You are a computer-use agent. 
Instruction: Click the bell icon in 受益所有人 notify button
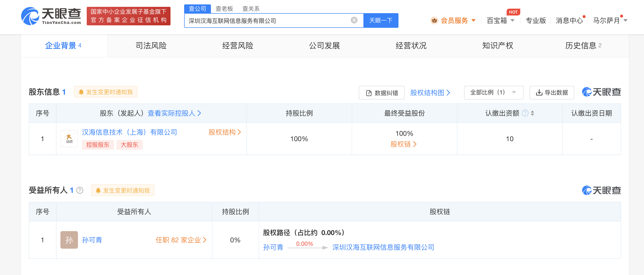pyautogui.click(x=98, y=191)
